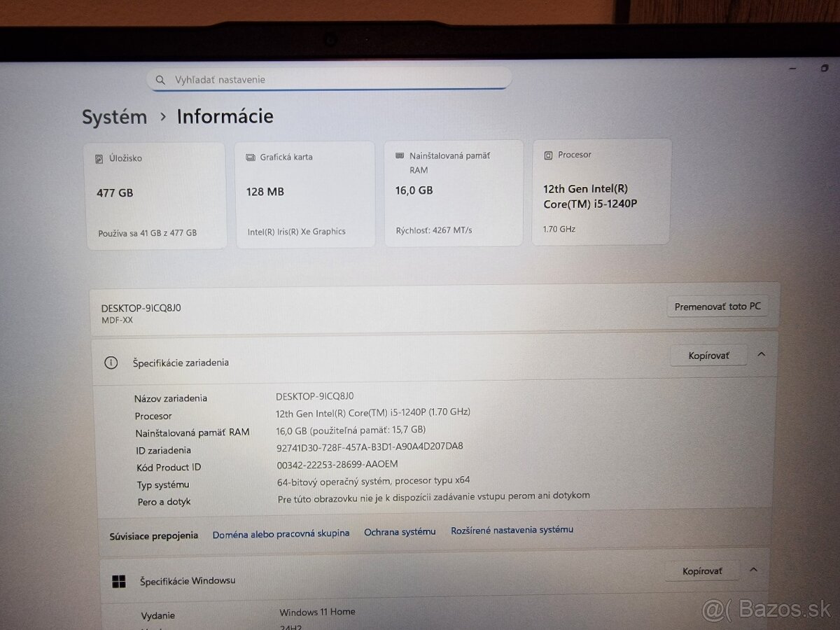Screen dimensions: 840x630
Task: Expand the Špecifikácie Windowsu section chevron
Action: click(754, 570)
